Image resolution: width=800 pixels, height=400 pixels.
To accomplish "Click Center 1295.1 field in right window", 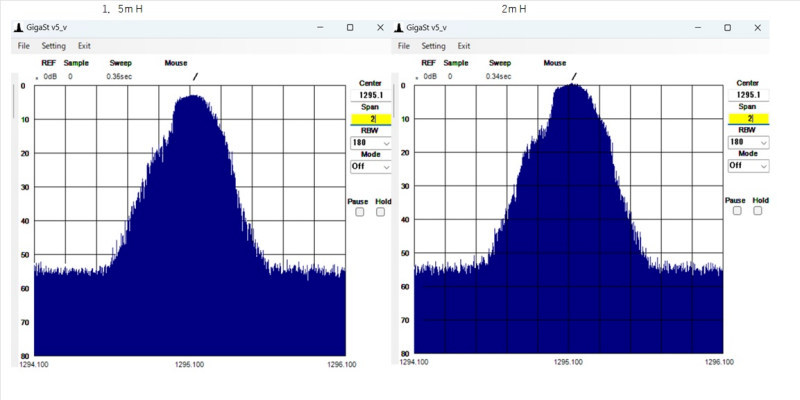I will click(748, 95).
